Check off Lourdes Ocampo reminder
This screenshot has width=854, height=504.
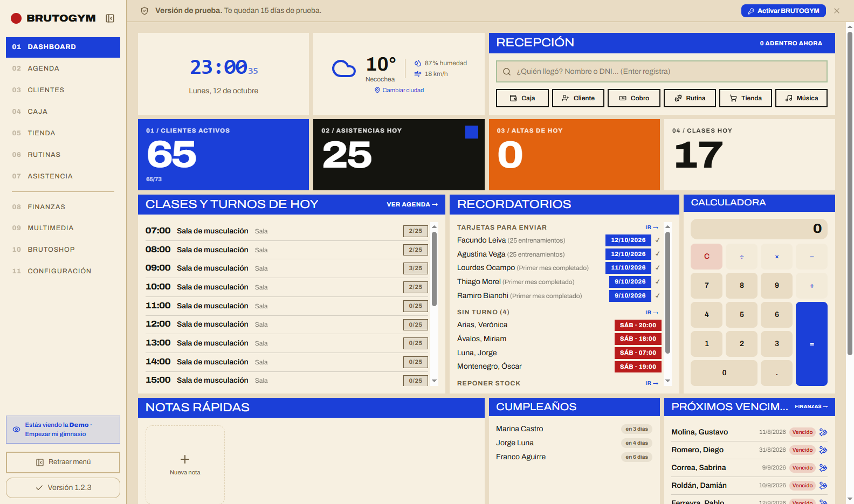[658, 268]
